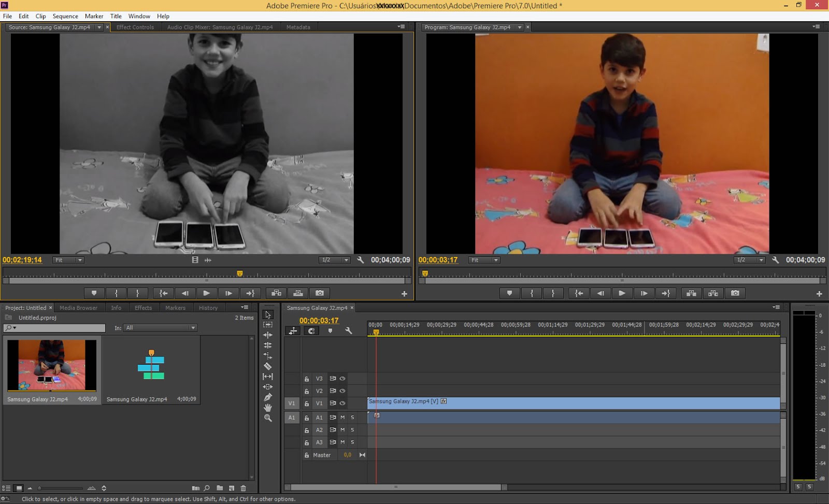
Task: Click Extract button in Program monitor
Action: pos(713,293)
